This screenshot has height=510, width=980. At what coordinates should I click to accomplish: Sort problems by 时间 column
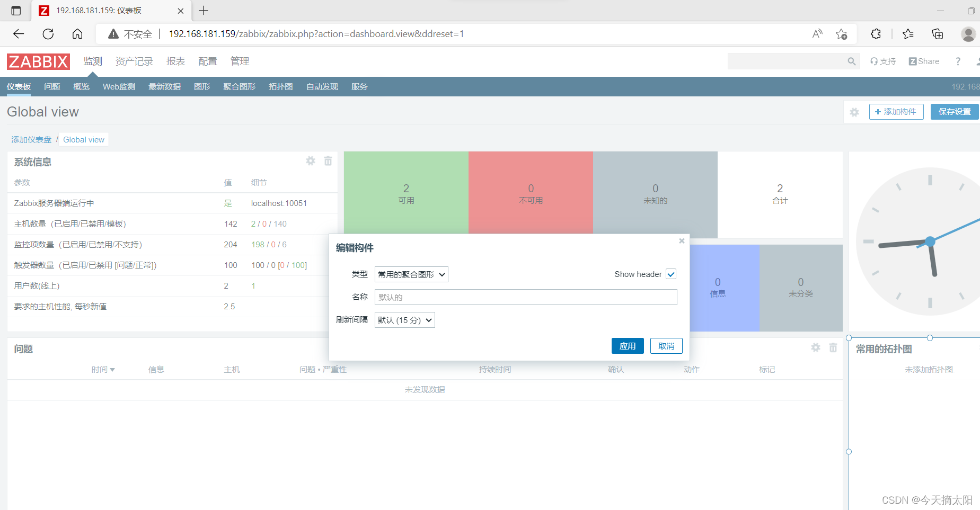tap(103, 370)
